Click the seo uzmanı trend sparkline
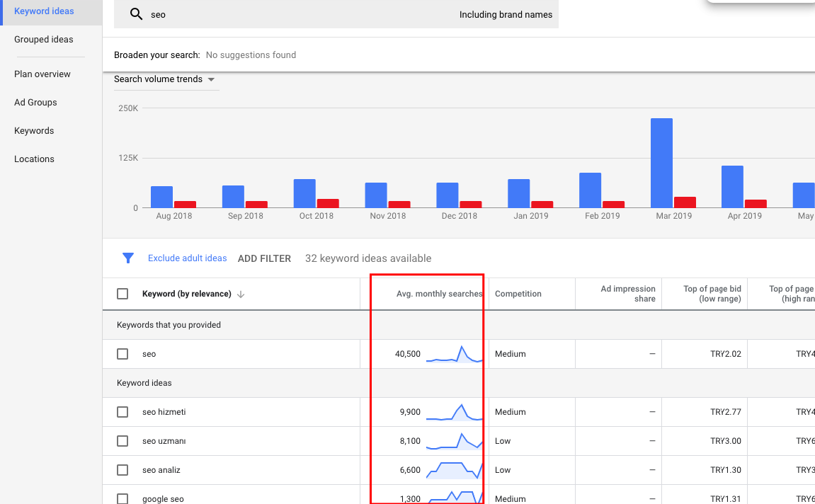Screen dimensions: 815x504 tap(455, 441)
